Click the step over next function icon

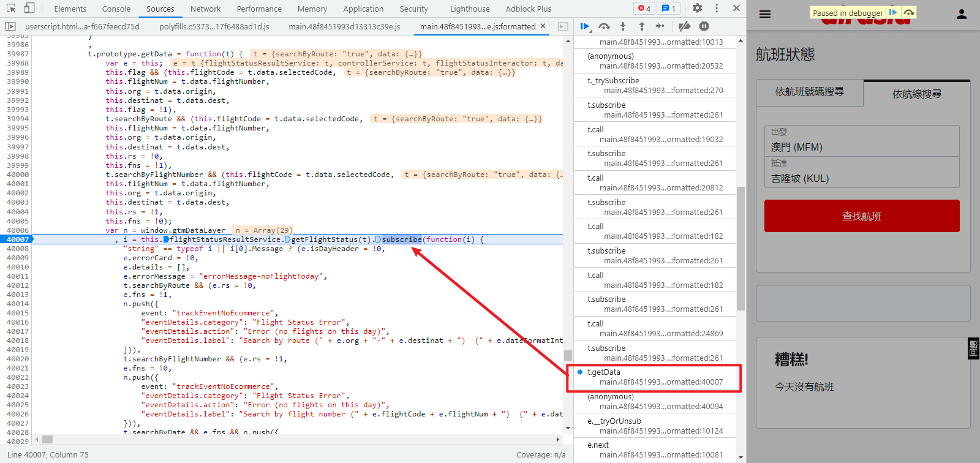[x=605, y=26]
